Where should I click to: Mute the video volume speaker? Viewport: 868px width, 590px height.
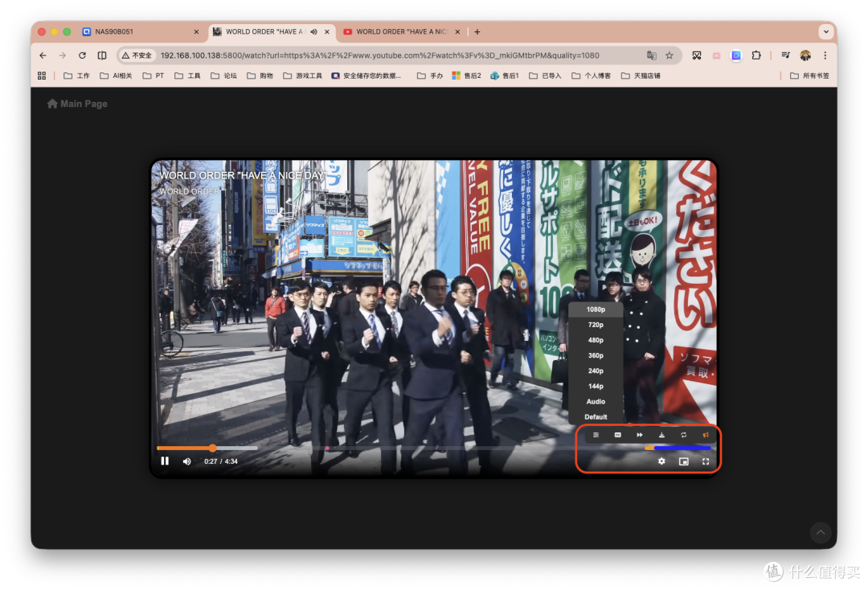point(187,461)
